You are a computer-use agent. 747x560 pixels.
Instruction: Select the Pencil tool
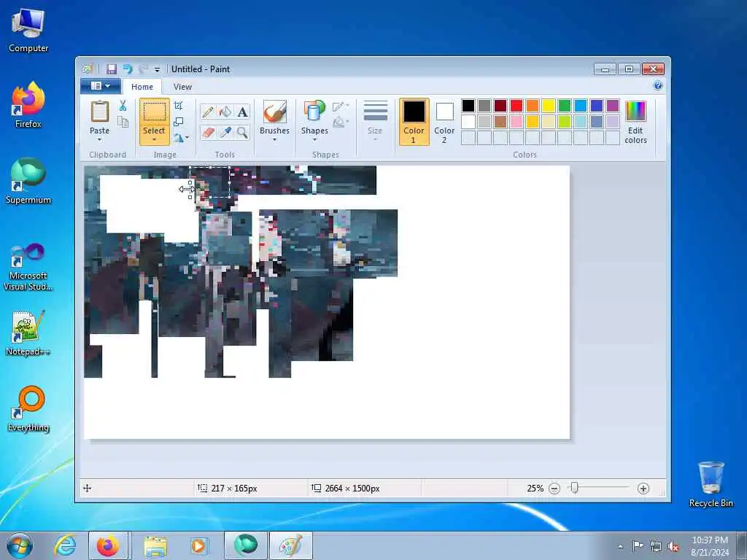click(x=208, y=112)
